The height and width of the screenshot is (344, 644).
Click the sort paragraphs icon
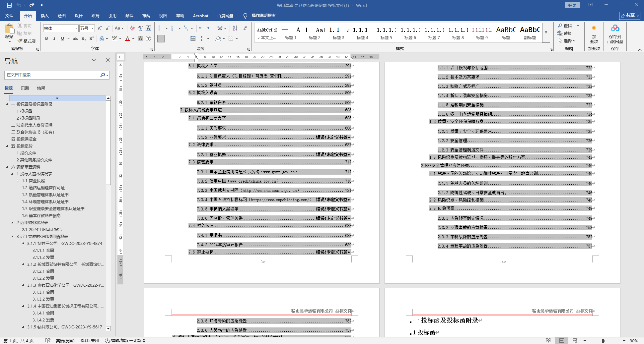tap(235, 28)
